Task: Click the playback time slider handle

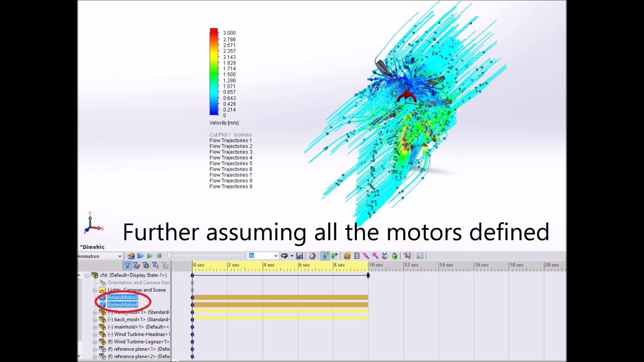Action: point(169,256)
